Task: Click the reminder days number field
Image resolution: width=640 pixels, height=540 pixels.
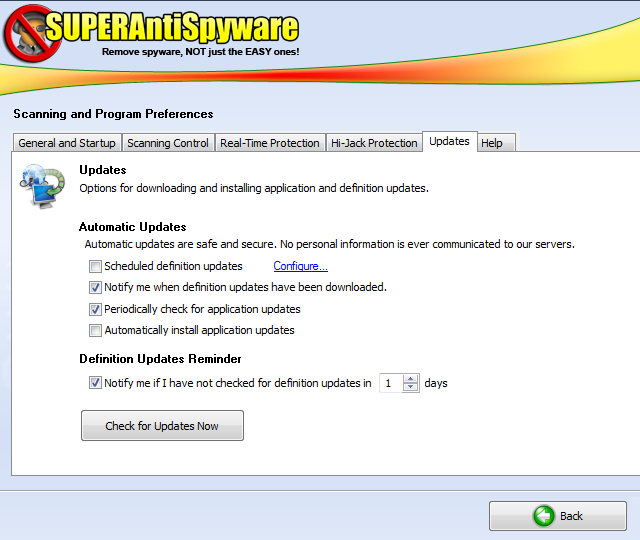Action: tap(391, 383)
